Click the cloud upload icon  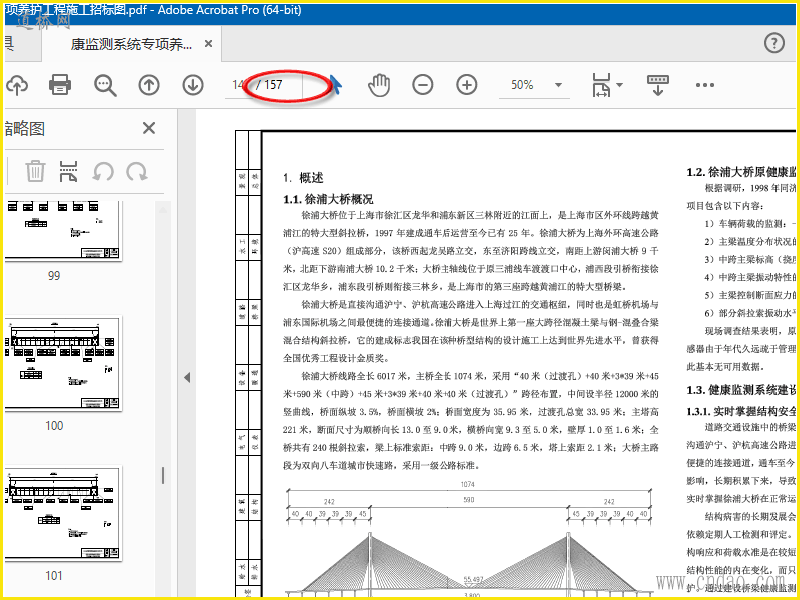point(16,85)
